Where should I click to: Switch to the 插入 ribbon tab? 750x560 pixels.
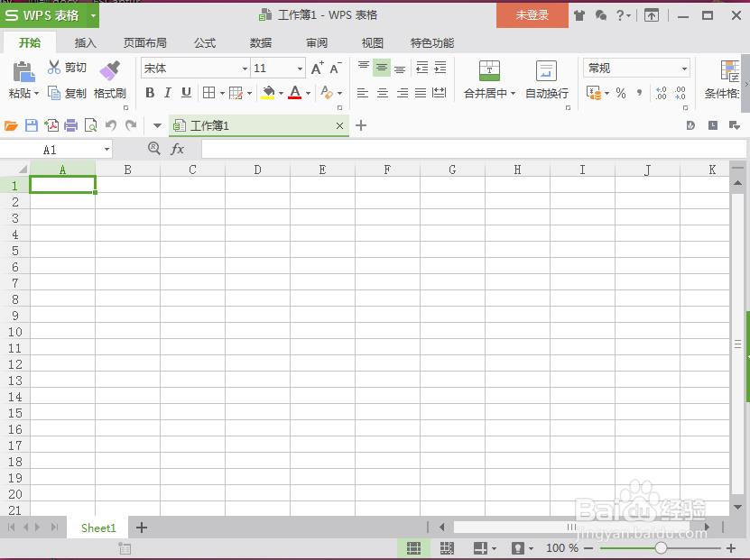(x=85, y=42)
